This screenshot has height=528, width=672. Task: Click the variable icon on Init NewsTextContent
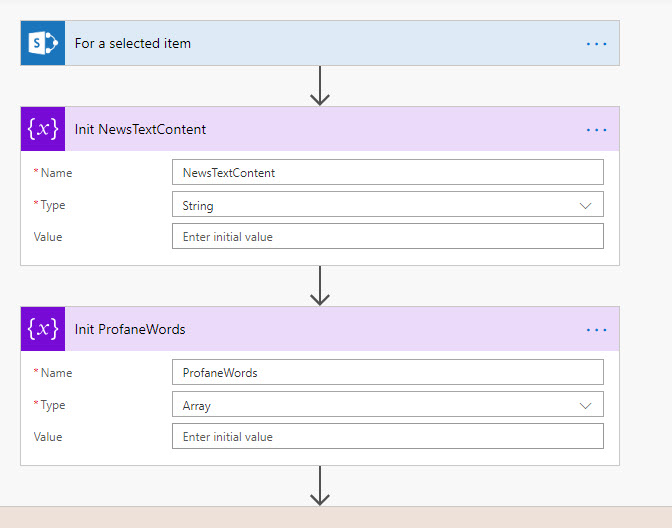pos(43,129)
